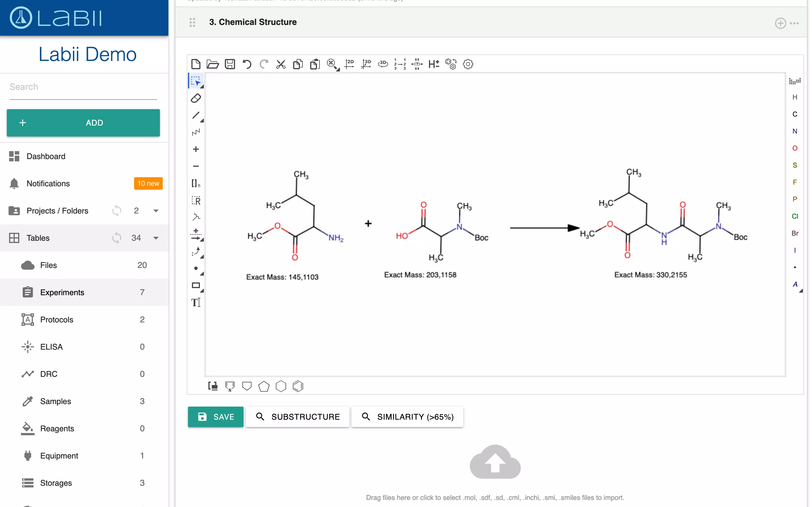Click the redo button in toolbar
Screen dimensions: 812x507
pyautogui.click(x=264, y=64)
